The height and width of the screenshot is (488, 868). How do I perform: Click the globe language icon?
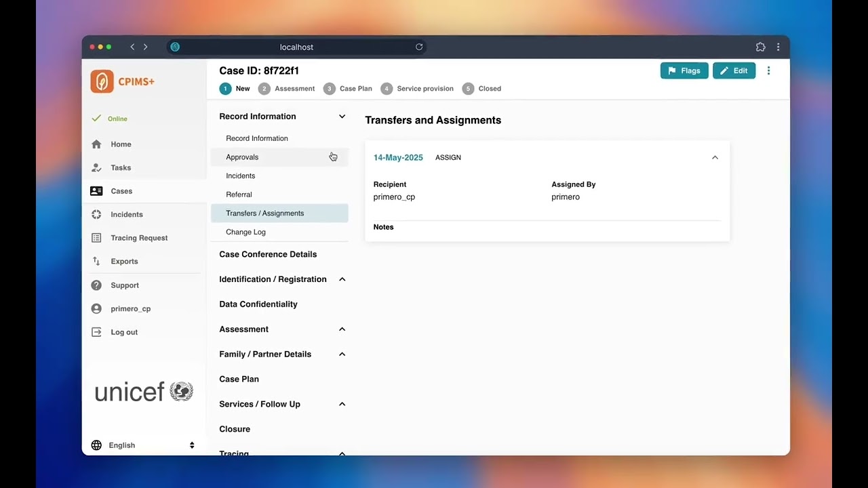point(96,445)
